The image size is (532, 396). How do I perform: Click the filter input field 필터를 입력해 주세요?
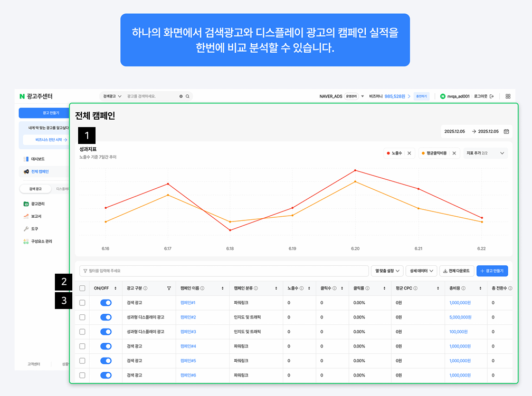[224, 271]
